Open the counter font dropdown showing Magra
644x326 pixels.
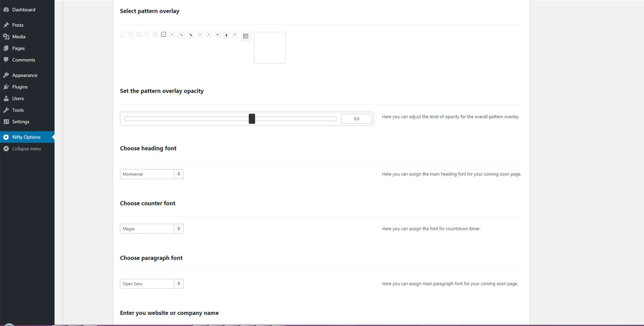point(151,229)
